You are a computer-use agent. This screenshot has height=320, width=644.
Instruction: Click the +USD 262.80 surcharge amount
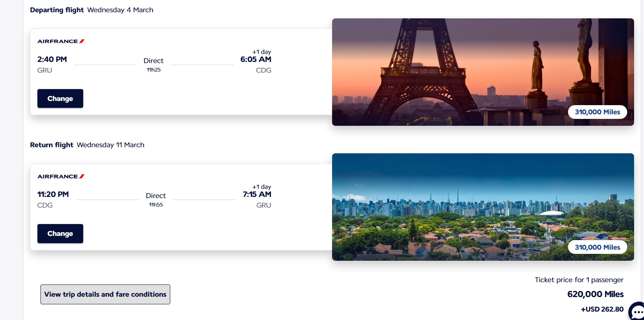pyautogui.click(x=602, y=309)
